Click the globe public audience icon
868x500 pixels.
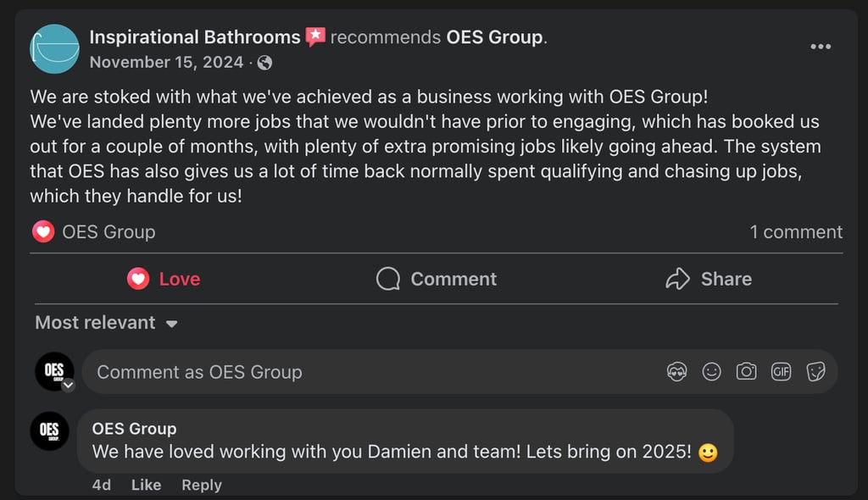click(x=264, y=63)
